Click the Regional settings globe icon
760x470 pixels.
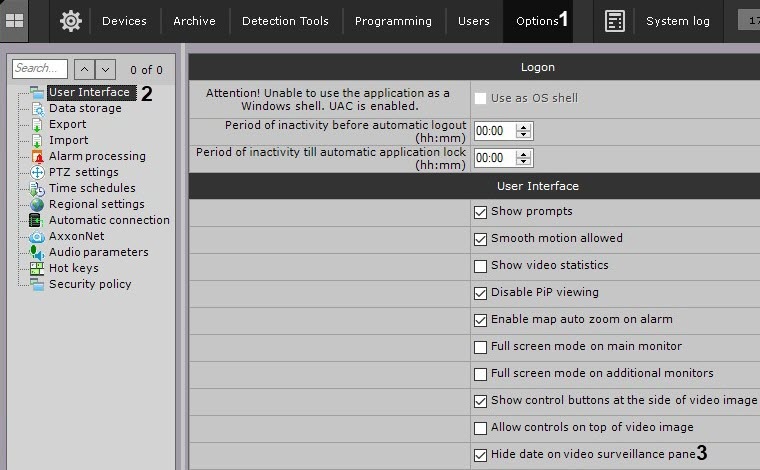pyautogui.click(x=37, y=204)
